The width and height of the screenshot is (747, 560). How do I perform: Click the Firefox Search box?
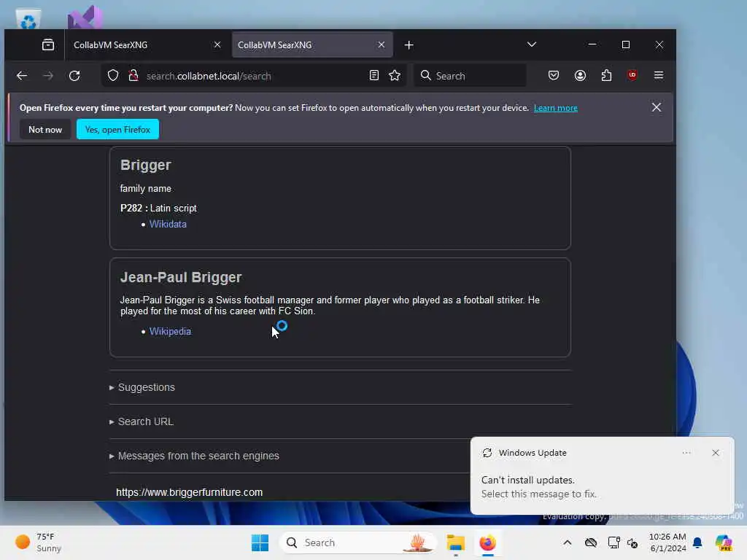[470, 76]
